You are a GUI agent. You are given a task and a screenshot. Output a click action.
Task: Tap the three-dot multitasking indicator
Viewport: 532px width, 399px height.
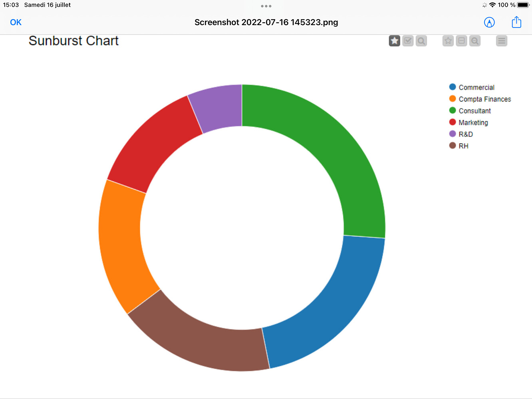[266, 6]
